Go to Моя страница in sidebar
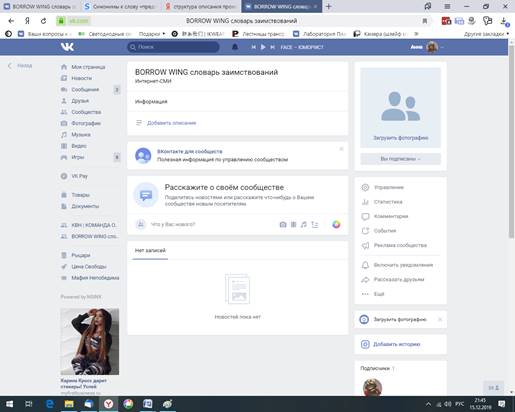The width and height of the screenshot is (515, 412). [88, 67]
